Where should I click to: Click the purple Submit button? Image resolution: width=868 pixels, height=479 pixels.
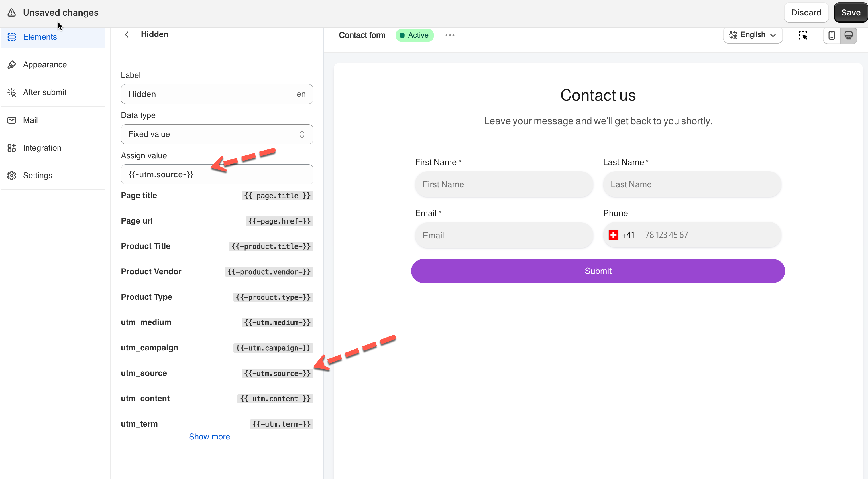[x=597, y=271]
